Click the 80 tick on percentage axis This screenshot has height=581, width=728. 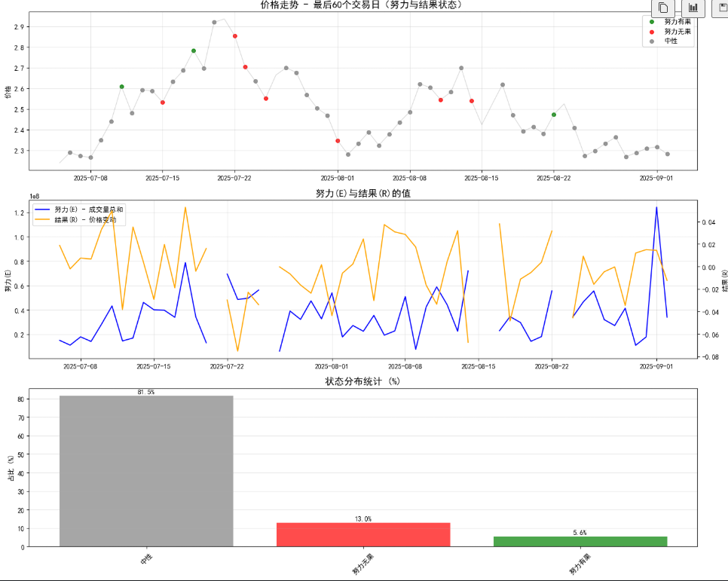(x=21, y=399)
